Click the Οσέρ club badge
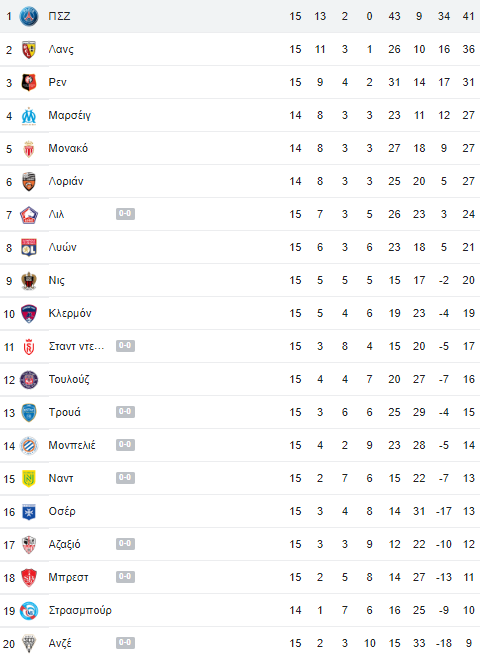The height and width of the screenshot is (657, 480). coord(29,512)
